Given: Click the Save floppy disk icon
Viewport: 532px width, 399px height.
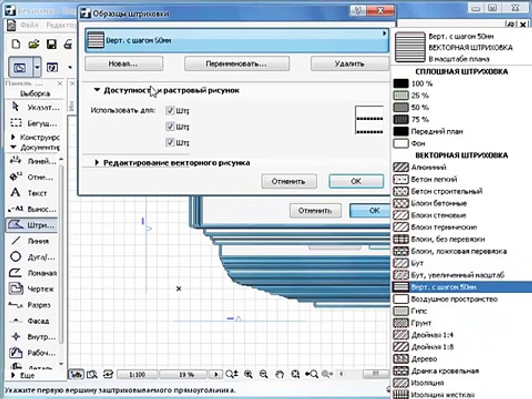Looking at the screenshot, I should tap(52, 44).
